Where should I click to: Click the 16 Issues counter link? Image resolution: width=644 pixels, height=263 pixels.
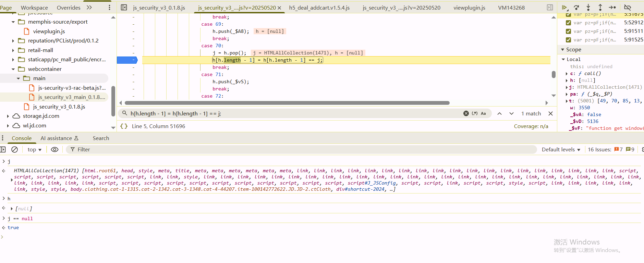pos(599,150)
